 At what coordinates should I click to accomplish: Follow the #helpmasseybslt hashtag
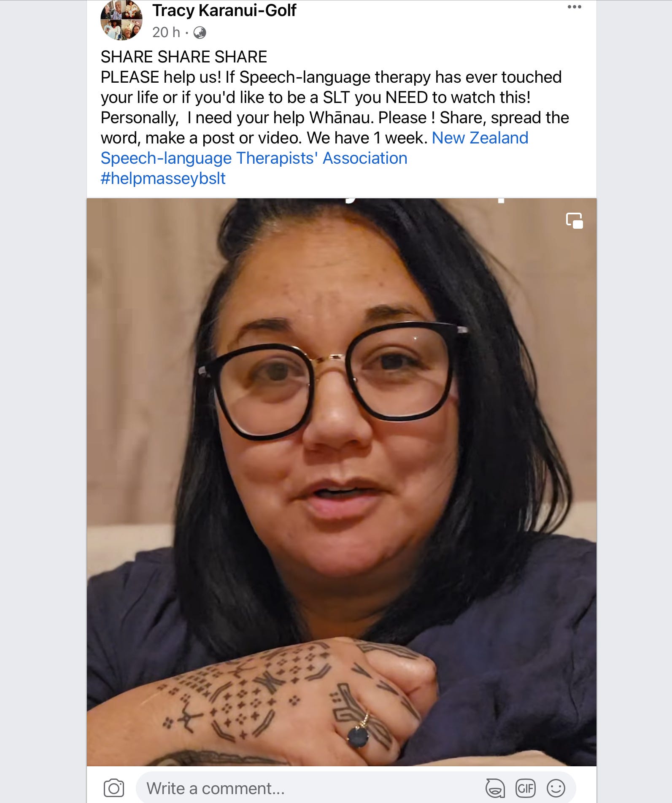(163, 178)
